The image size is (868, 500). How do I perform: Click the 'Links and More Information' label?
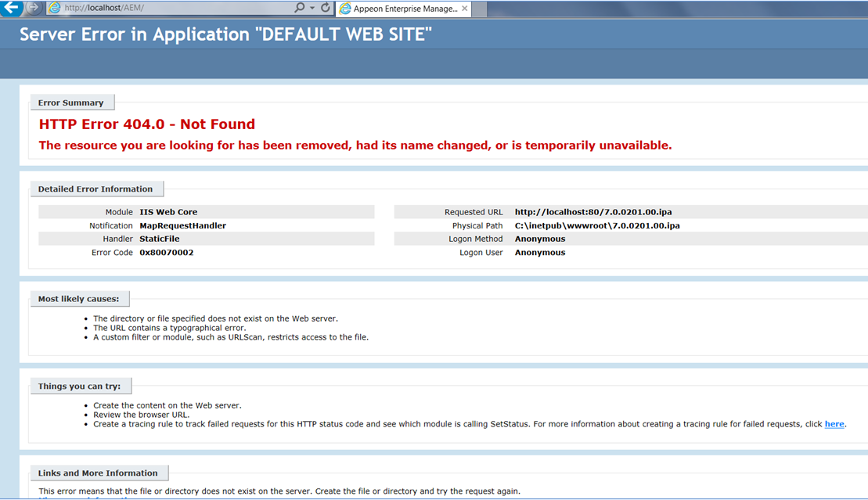click(x=98, y=473)
